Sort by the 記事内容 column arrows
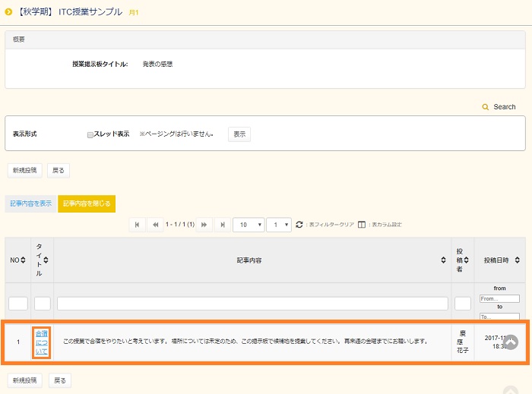Viewport: 532px width, 394px height. 443,260
